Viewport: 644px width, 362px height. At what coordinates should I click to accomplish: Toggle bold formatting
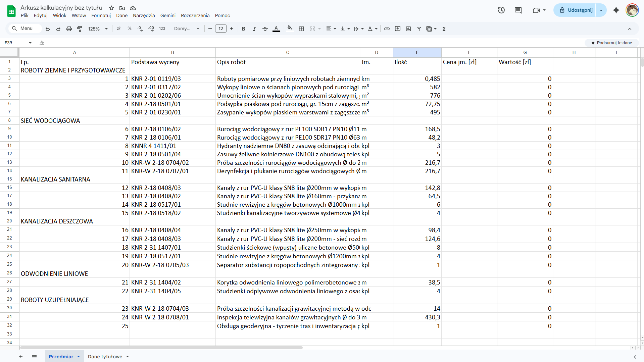244,29
